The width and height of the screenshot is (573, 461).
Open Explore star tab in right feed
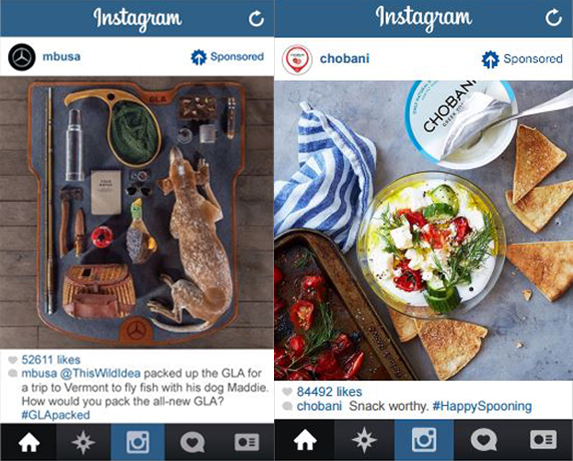click(364, 440)
